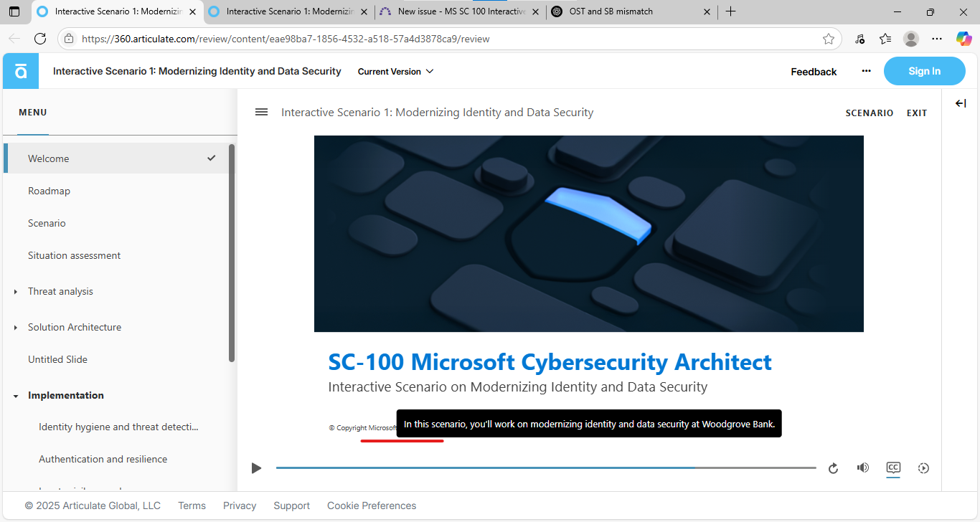
Task: Open the SCENARIO link in player
Action: [x=870, y=113]
